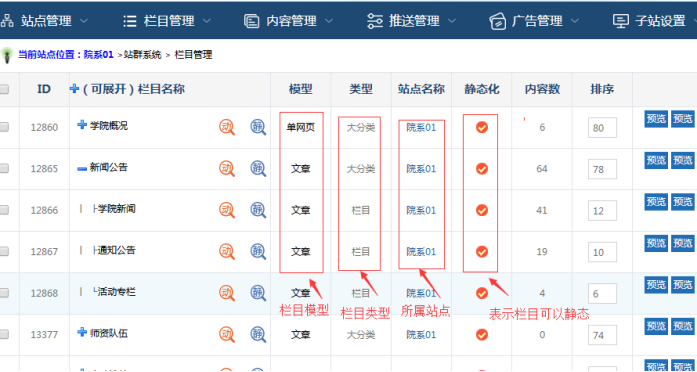Viewport: 697px width, 372px height.
Task: Open 院系01 site link in 通知公告 row
Action: [421, 252]
